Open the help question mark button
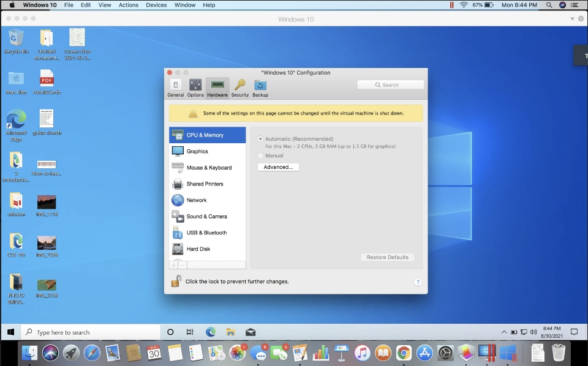 418,282
